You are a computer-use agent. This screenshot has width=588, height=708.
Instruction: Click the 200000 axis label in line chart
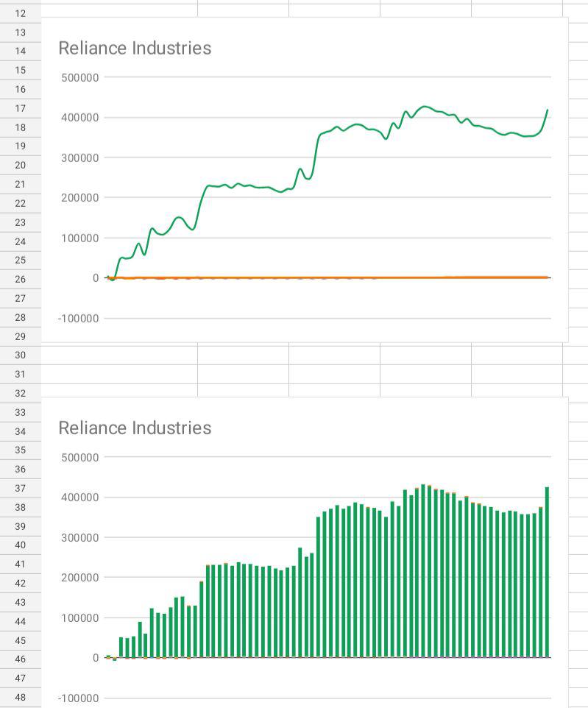tap(80, 198)
